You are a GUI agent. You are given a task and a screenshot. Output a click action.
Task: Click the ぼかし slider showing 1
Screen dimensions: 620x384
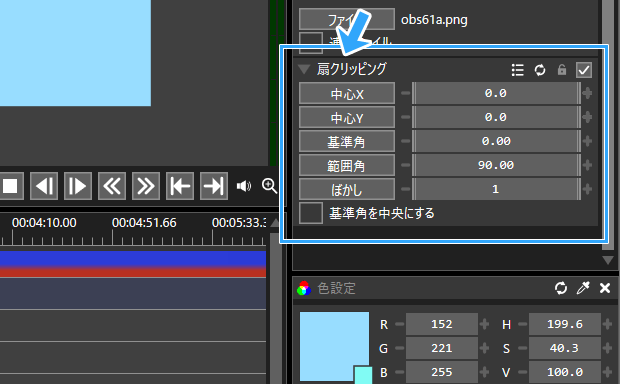pyautogui.click(x=496, y=189)
